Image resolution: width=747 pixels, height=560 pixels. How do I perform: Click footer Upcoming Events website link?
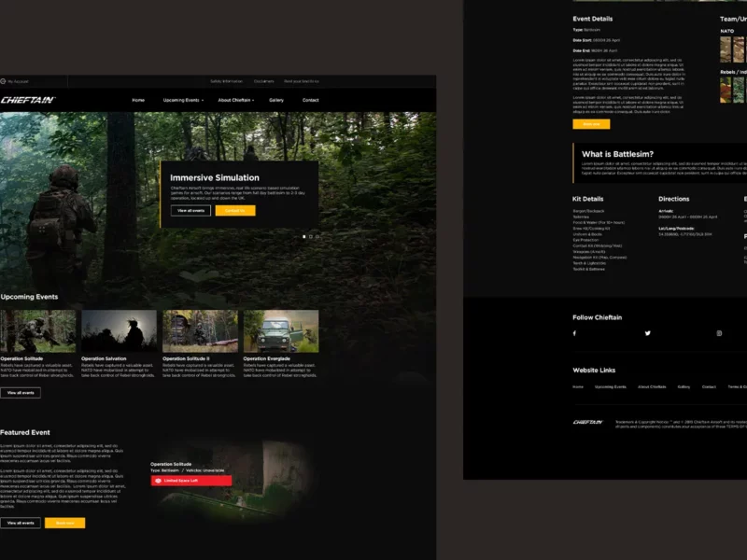(611, 386)
